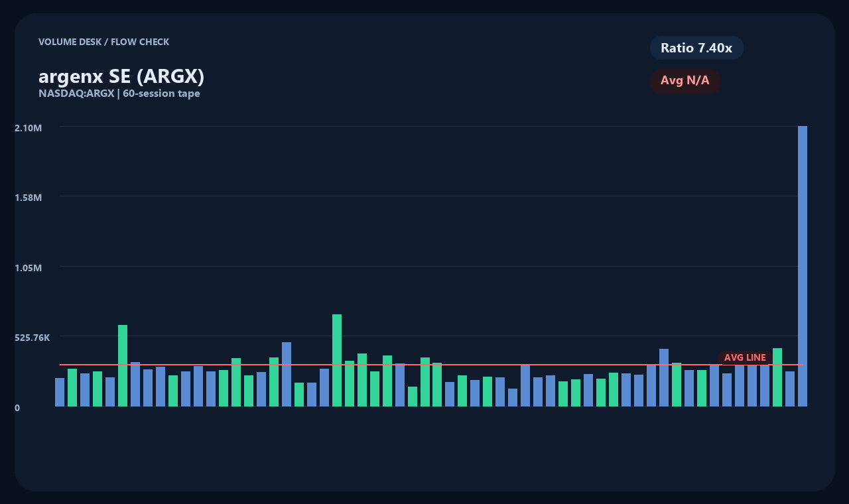Click the Avg N/A badge

[x=685, y=81]
